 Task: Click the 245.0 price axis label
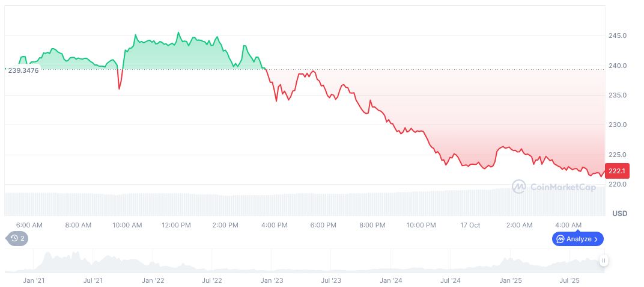[618, 36]
